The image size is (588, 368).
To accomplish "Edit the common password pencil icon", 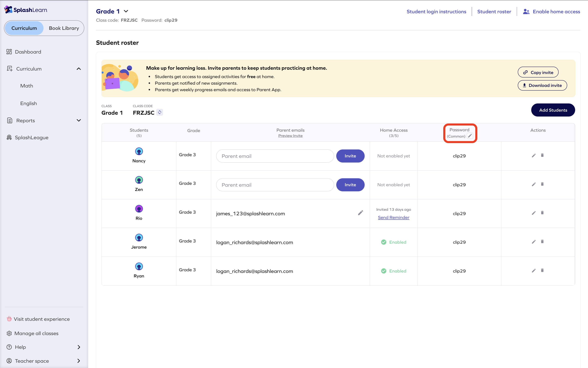I will [470, 136].
